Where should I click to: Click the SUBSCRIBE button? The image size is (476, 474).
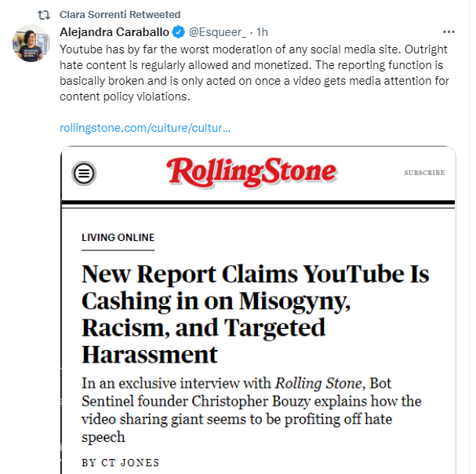424,173
